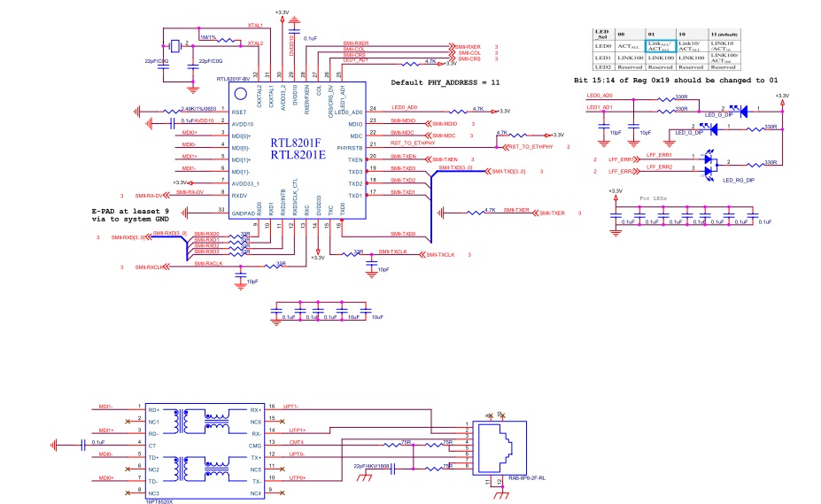Screen dimensions: 821x504
Task: Click the RST_TO_ETHPHY off-page port
Action: pos(528,147)
